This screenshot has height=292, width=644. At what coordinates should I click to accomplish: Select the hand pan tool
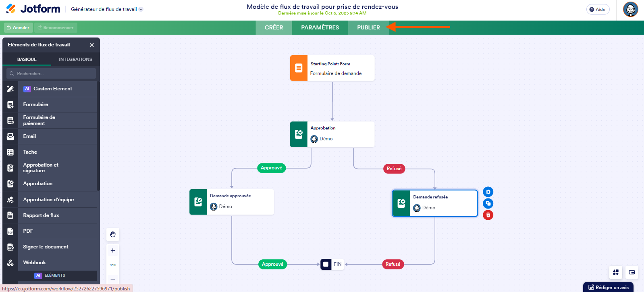click(x=113, y=234)
